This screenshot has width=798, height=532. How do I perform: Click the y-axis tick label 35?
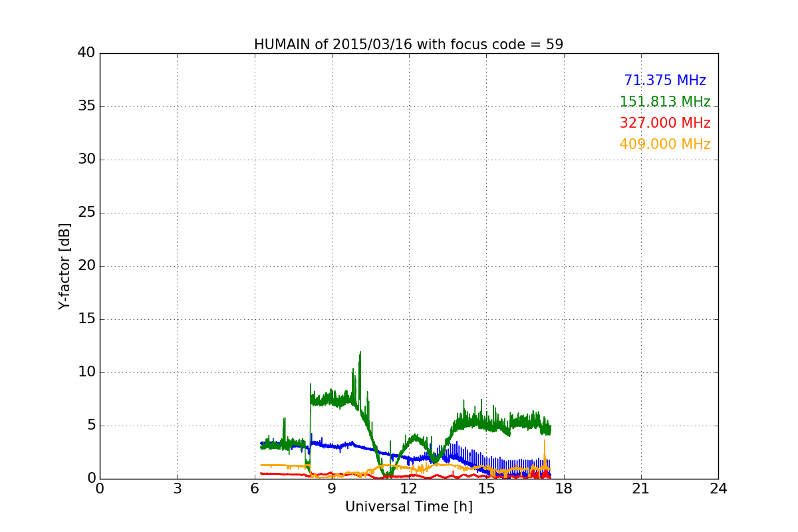click(86, 106)
